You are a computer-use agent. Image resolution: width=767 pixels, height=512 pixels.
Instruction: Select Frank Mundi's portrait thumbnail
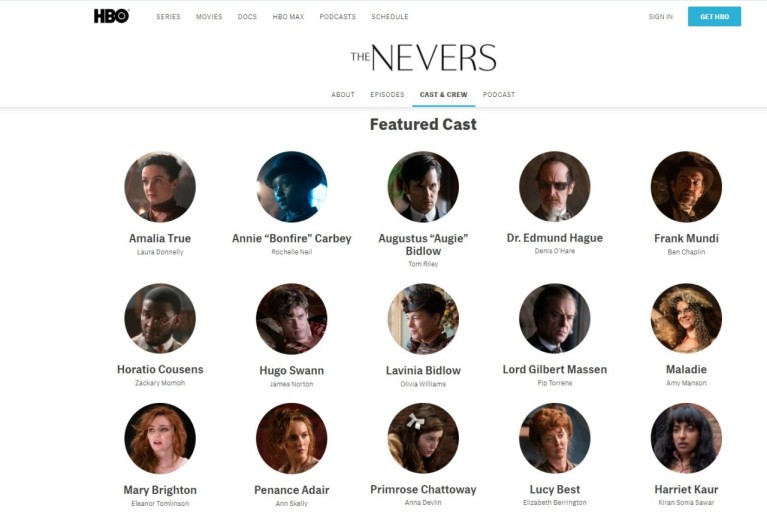point(686,187)
